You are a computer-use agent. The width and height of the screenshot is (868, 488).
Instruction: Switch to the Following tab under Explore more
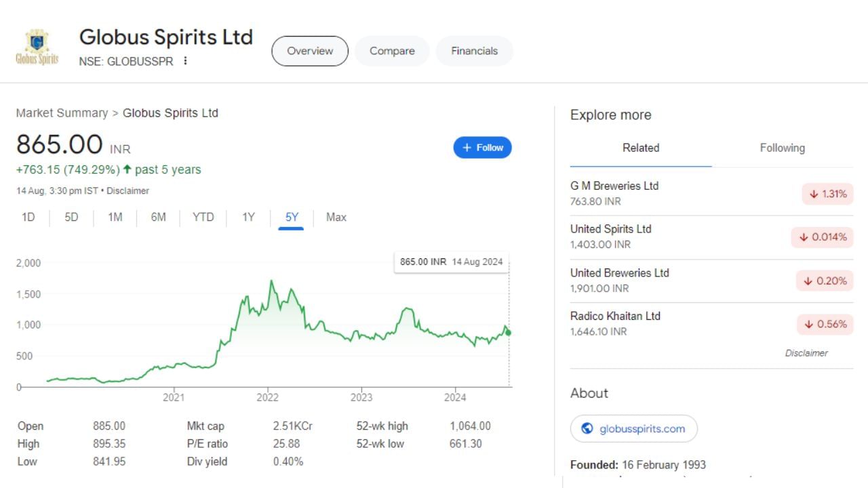tap(783, 148)
